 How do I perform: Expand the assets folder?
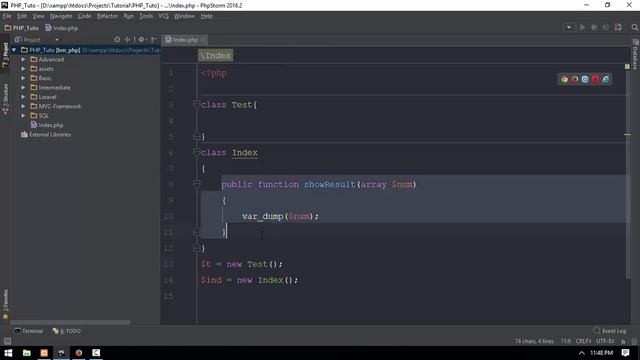tap(23, 69)
